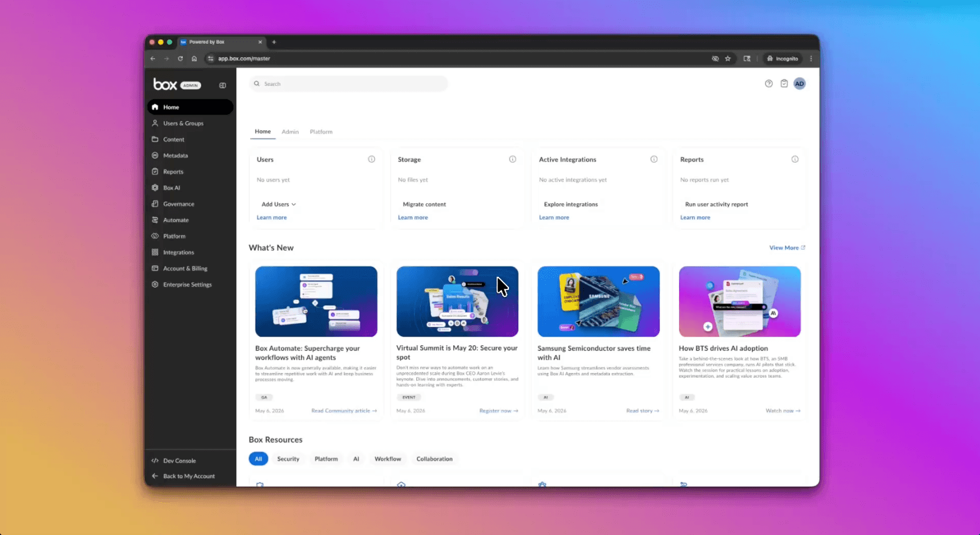Click the tracking protection eye icon
Image resolution: width=980 pixels, height=535 pixels.
[x=715, y=58]
